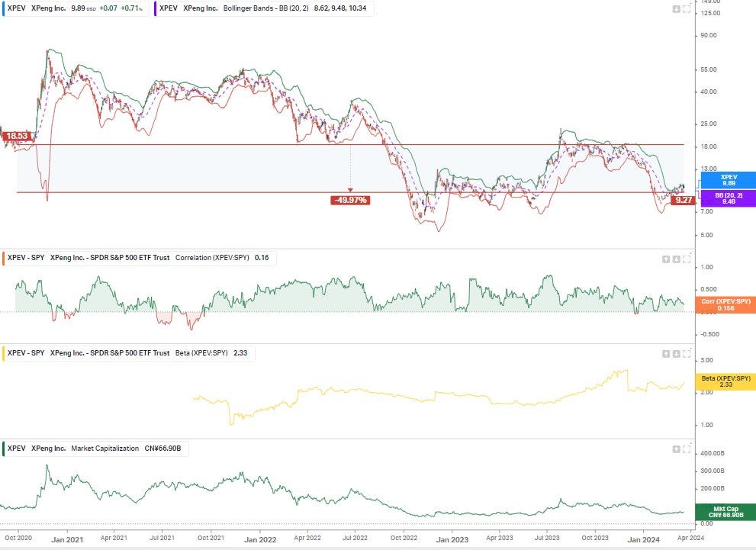Click the Apr 2021 date axis label

click(114, 538)
